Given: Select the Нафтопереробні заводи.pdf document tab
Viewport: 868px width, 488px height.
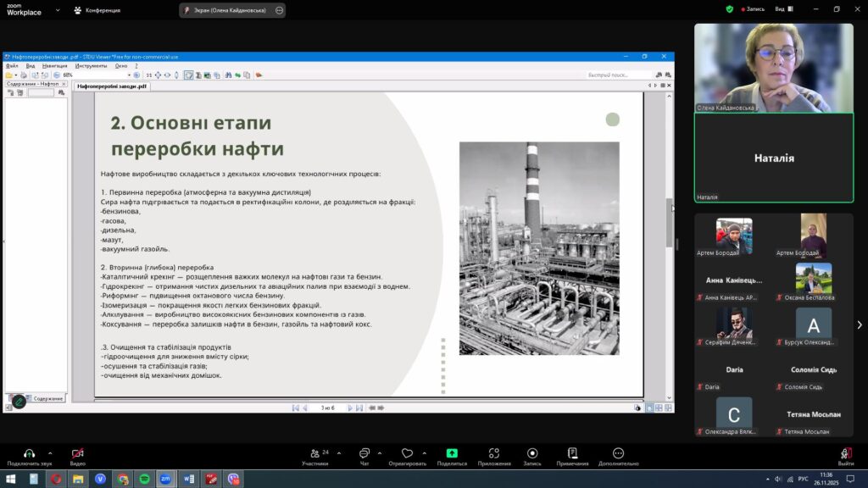Looking at the screenshot, I should (x=111, y=86).
